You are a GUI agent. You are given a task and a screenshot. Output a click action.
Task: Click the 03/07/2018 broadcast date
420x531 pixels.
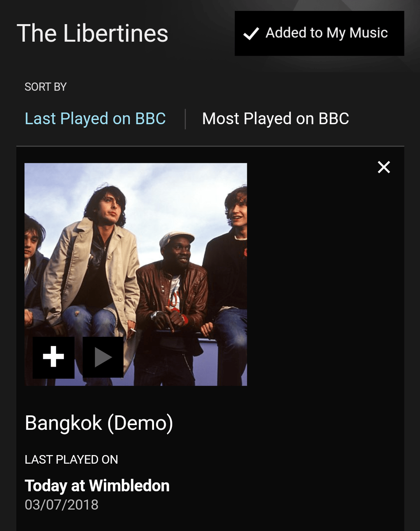click(x=61, y=505)
